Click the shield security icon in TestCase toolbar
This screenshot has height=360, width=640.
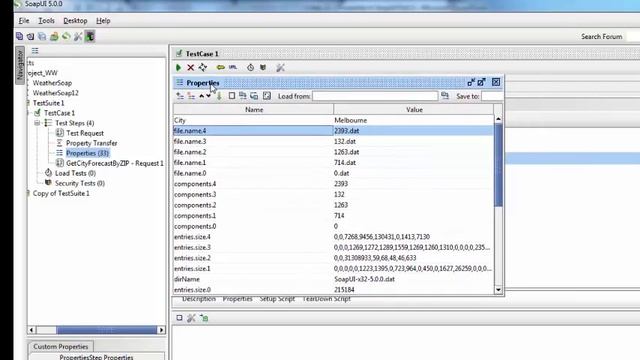[263, 67]
